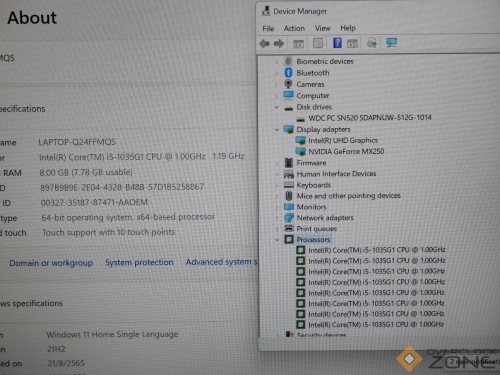Image resolution: width=500 pixels, height=375 pixels.
Task: Select NVIDIA GeForce MX250 adapter
Action: (346, 152)
